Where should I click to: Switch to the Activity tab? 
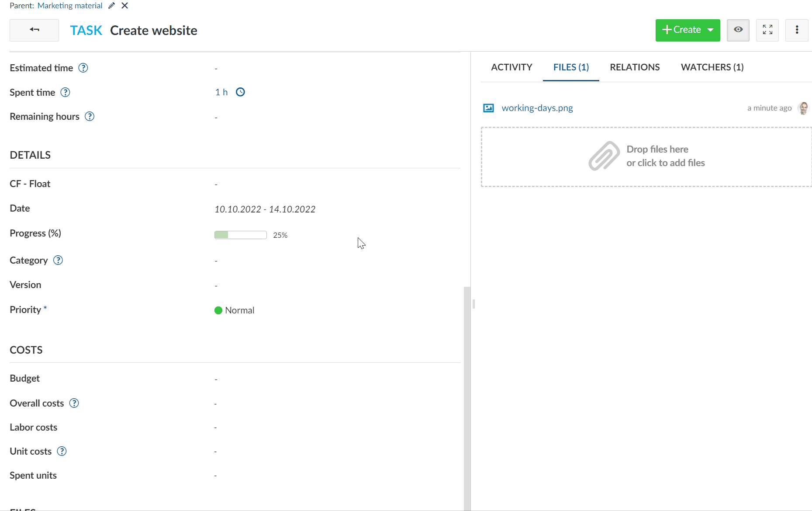click(511, 67)
